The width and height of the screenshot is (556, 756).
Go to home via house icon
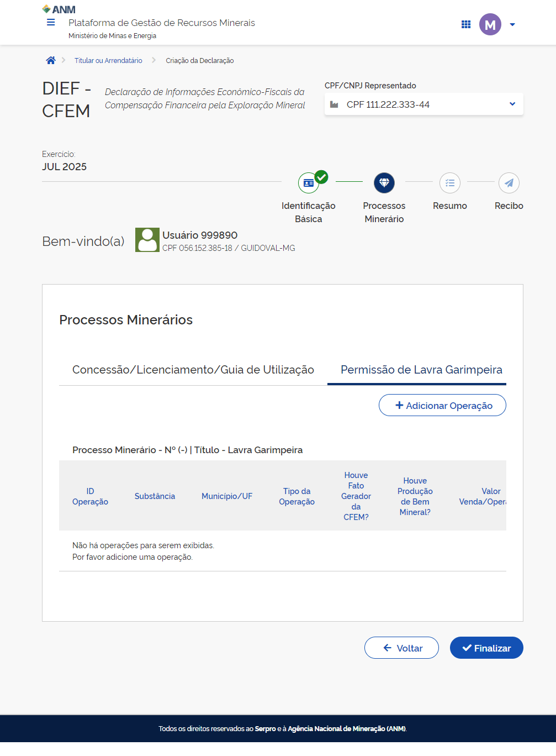[x=51, y=60]
